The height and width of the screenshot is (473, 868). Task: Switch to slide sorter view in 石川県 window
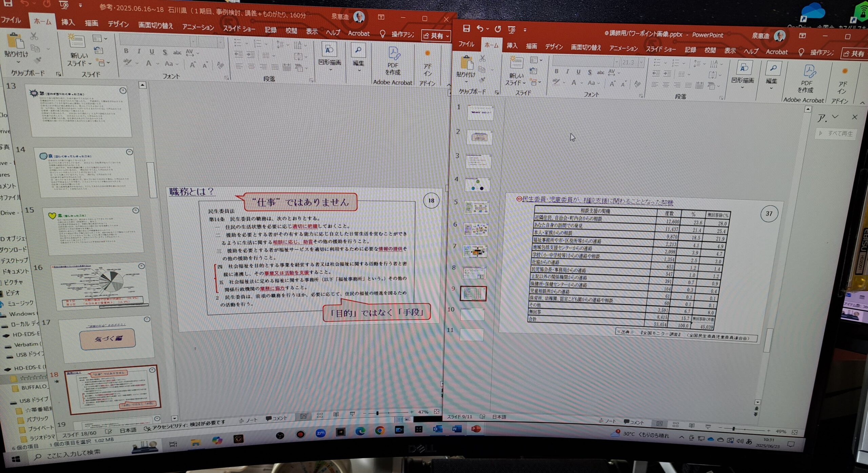coord(320,415)
